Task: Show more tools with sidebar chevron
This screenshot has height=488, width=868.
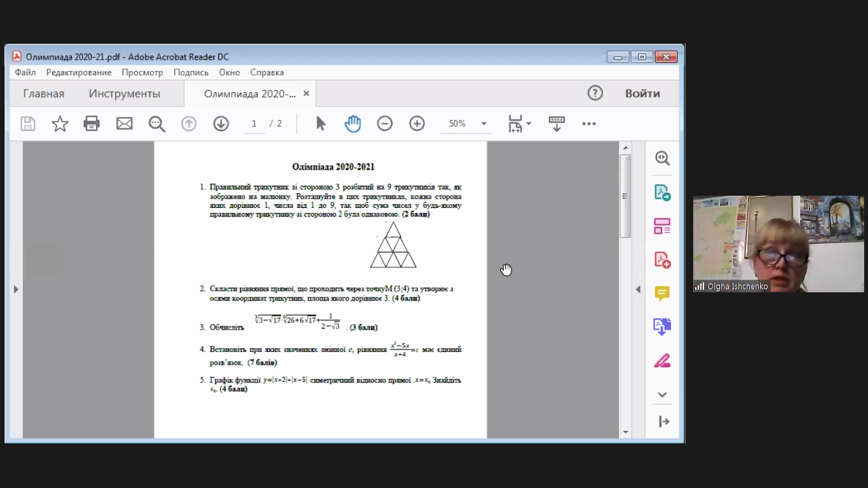Action: point(662,395)
